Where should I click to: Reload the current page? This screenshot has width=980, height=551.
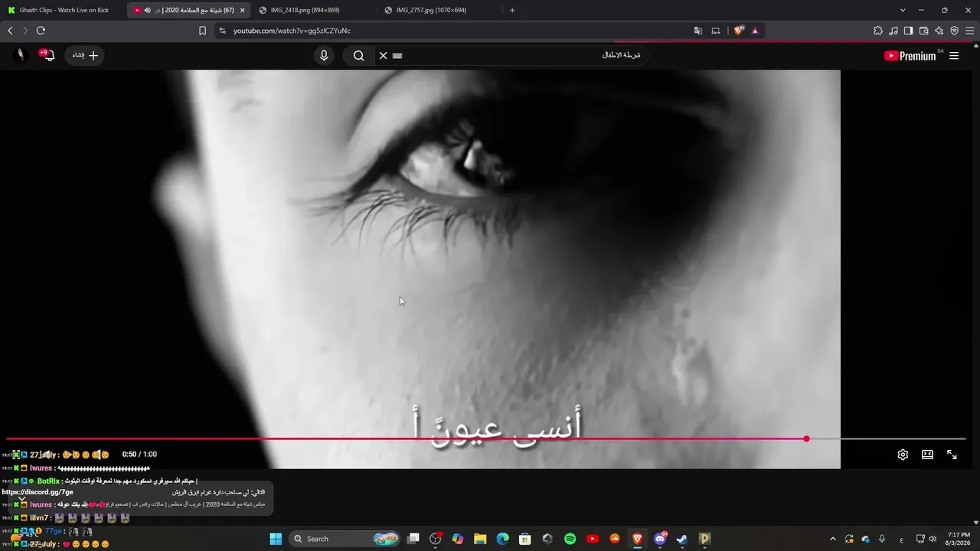[x=41, y=31]
